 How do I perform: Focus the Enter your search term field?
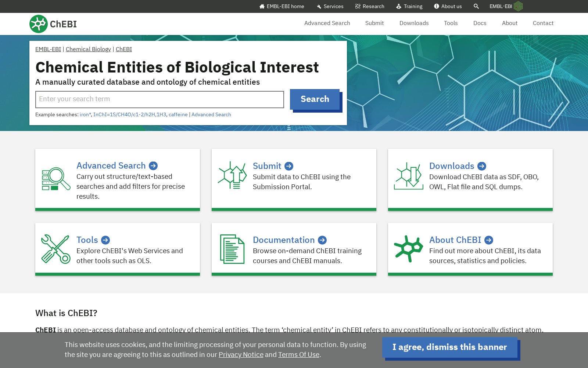159,99
